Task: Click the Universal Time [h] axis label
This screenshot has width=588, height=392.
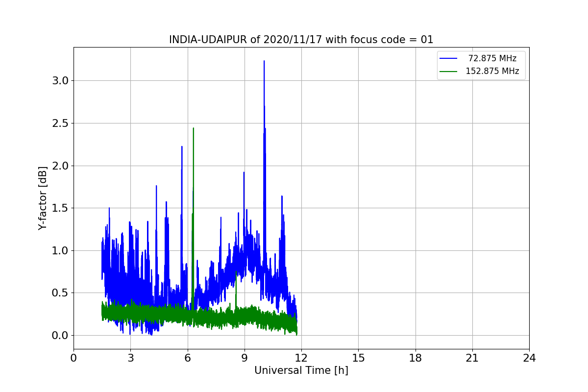Action: coord(301,370)
